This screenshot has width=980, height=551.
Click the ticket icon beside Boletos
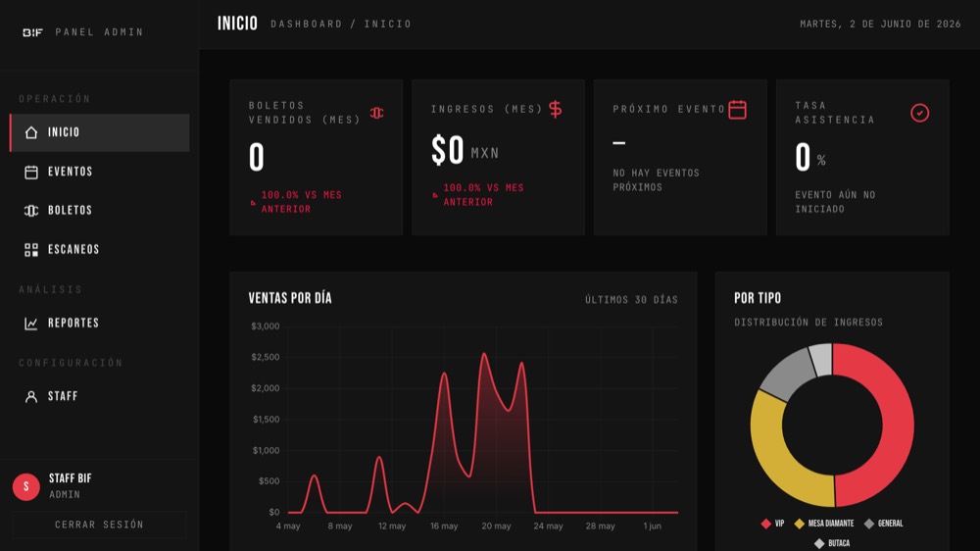(31, 211)
